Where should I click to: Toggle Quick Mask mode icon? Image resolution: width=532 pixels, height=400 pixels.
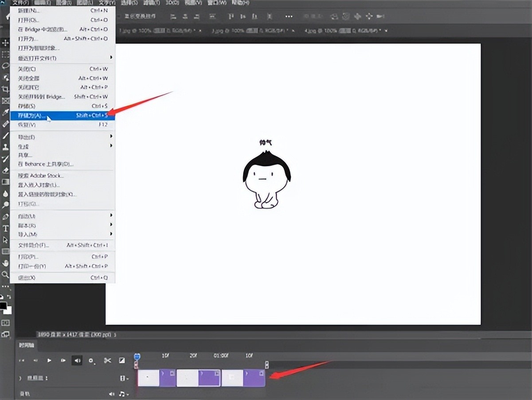point(6,323)
